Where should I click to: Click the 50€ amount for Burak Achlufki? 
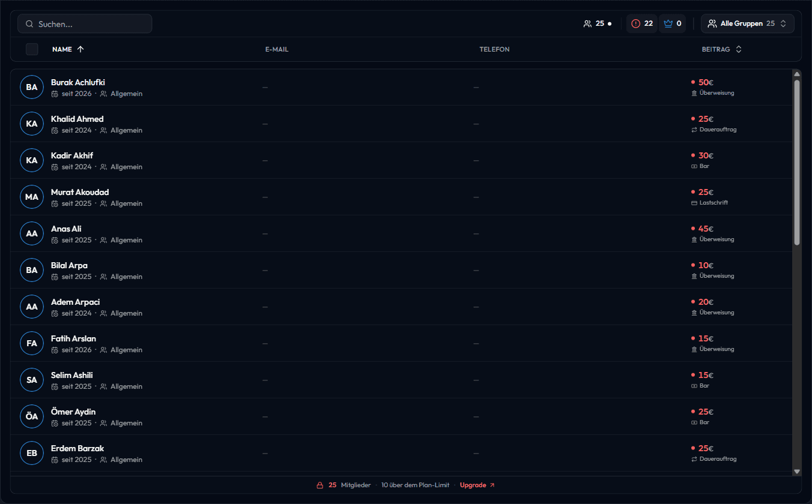706,82
